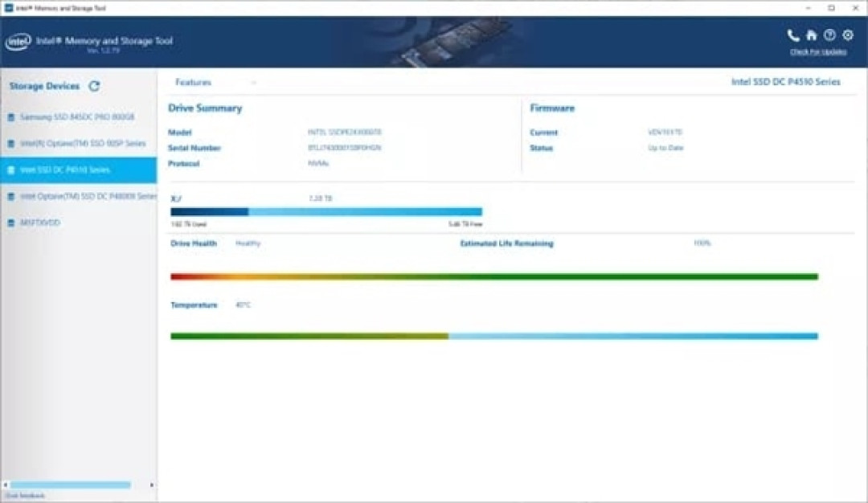This screenshot has height=503, width=868.
Task: Select Intel Optane SSD DC P4800X Series
Action: pyautogui.click(x=88, y=197)
